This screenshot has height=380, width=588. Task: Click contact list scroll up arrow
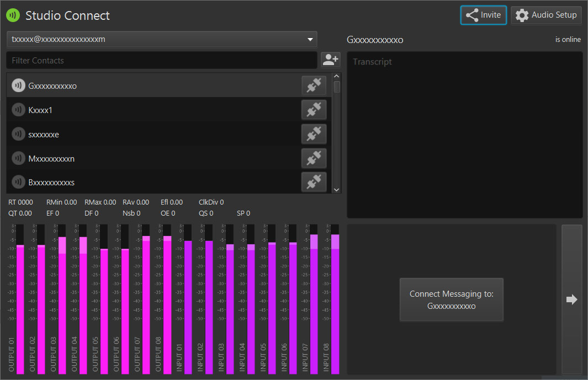pos(336,76)
